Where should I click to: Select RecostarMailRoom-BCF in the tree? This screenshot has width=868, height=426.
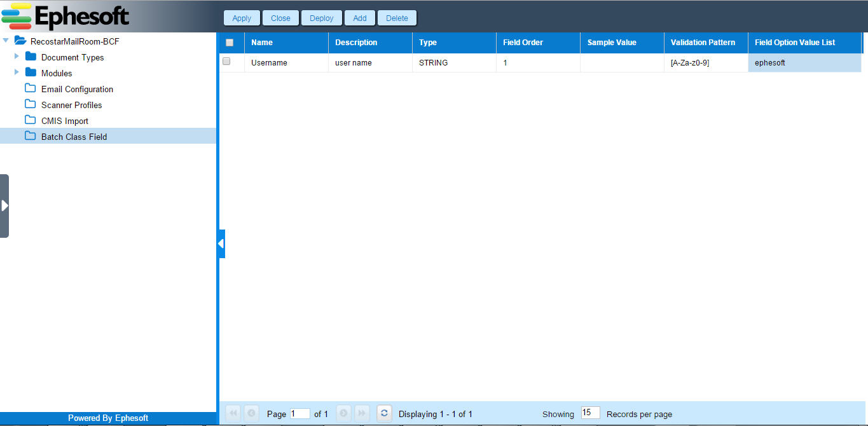click(x=74, y=41)
